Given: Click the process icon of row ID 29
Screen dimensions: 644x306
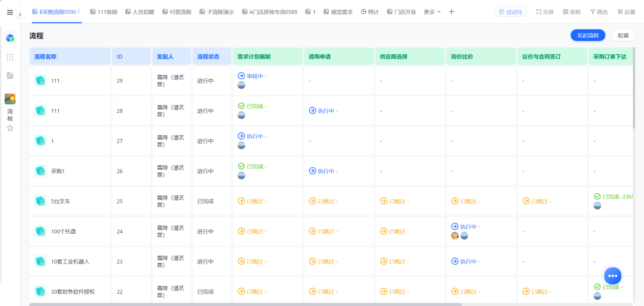Looking at the screenshot, I should (x=40, y=81).
